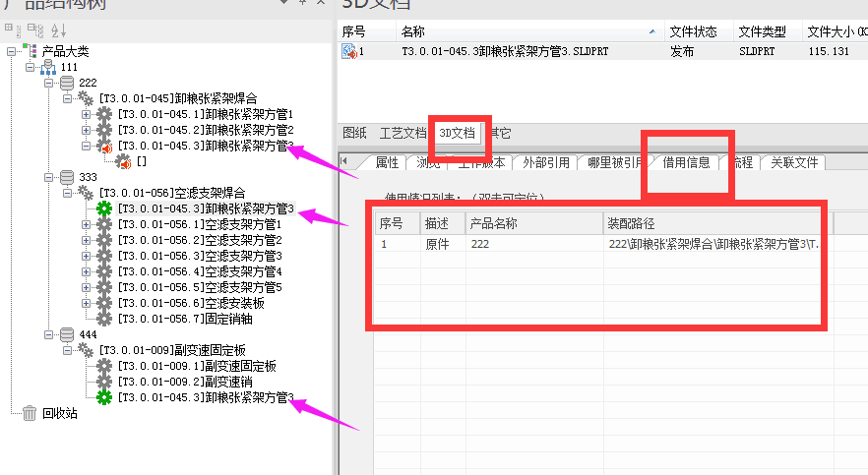
Task: Switch to the 图纸 tab
Action: [x=355, y=133]
